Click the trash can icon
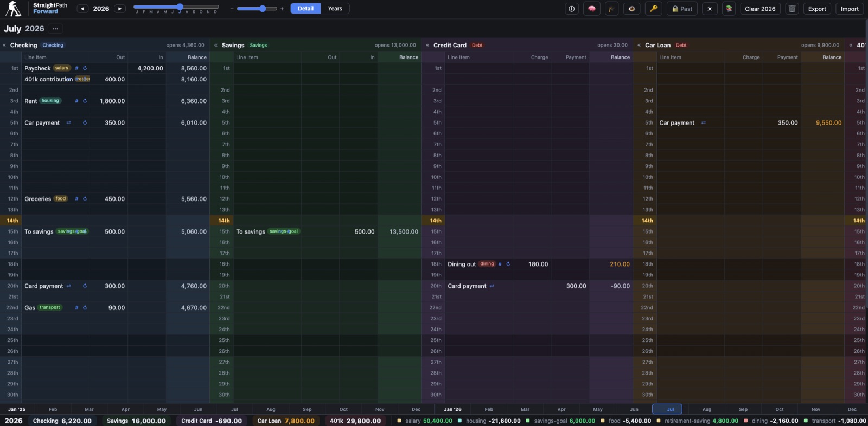Viewport: 868px width, 426px height. pos(792,9)
